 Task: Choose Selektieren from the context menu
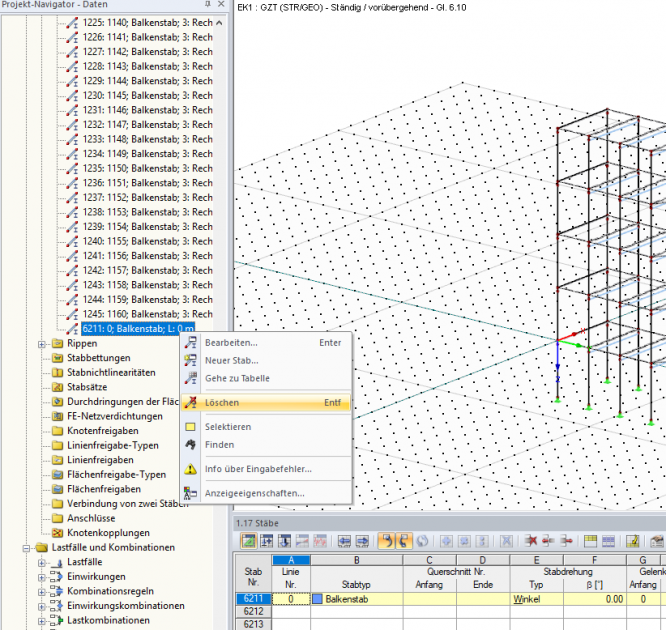[266, 427]
